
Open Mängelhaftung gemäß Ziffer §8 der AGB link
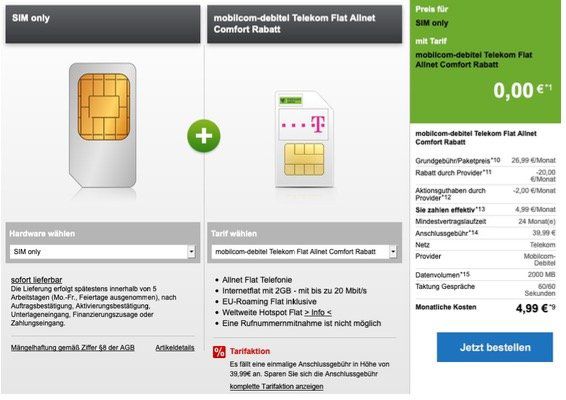coord(73,348)
